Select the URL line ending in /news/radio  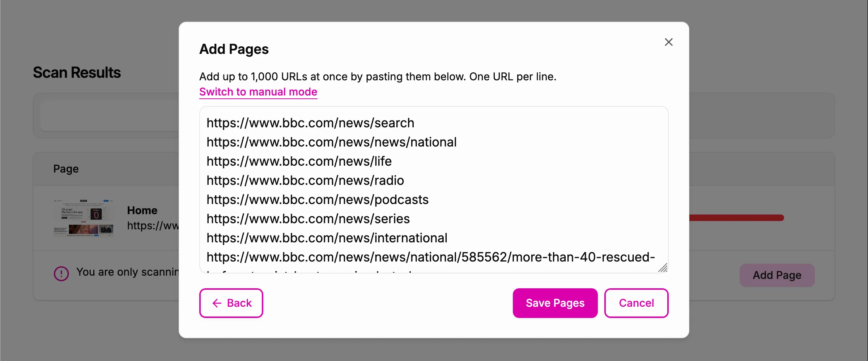pyautogui.click(x=305, y=180)
